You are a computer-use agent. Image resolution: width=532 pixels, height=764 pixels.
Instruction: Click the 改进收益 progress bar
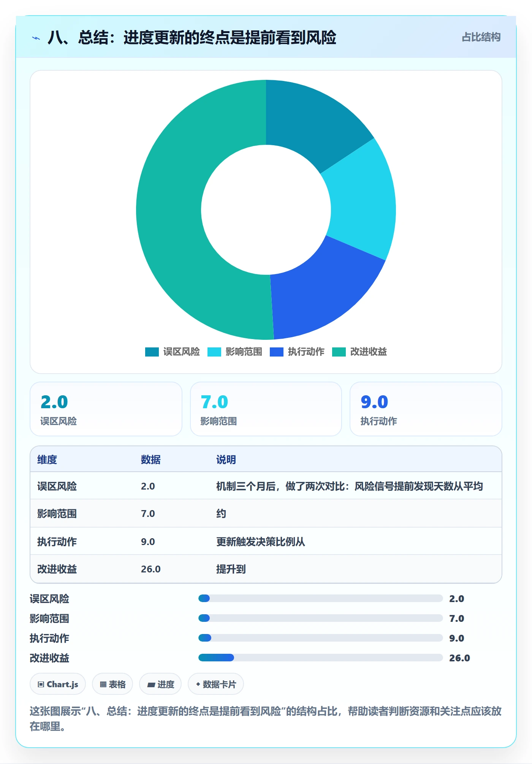coord(321,658)
